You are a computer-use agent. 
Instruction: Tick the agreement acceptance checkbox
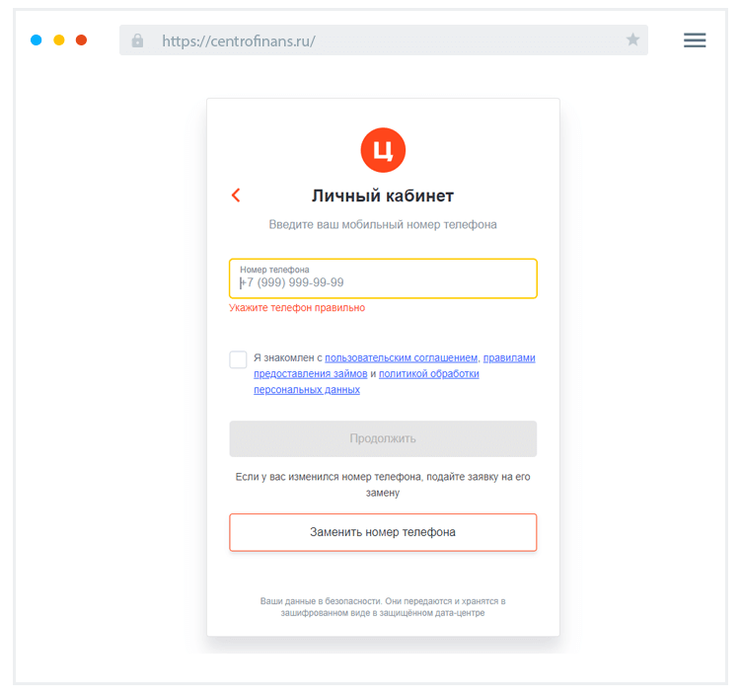238,359
